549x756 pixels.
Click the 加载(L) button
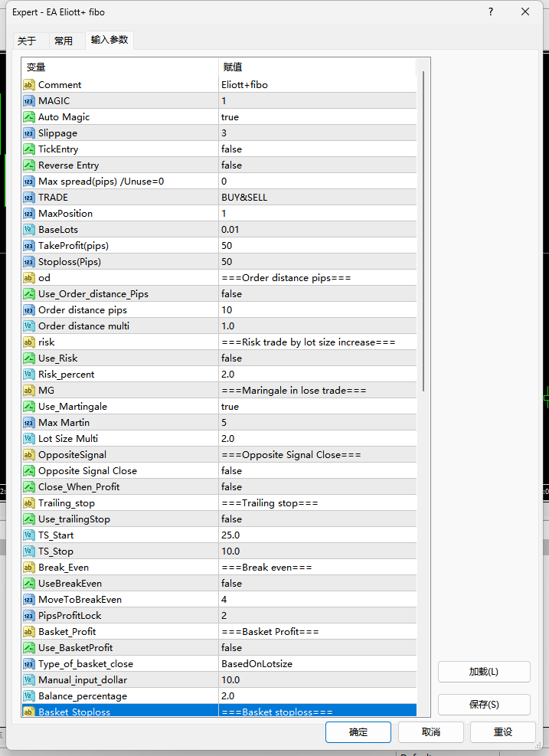[x=484, y=672]
